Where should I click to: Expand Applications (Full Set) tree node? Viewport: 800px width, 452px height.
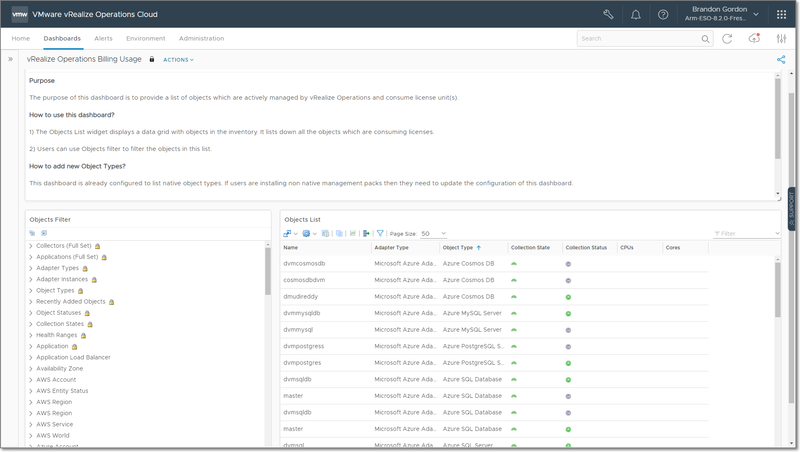(x=31, y=257)
